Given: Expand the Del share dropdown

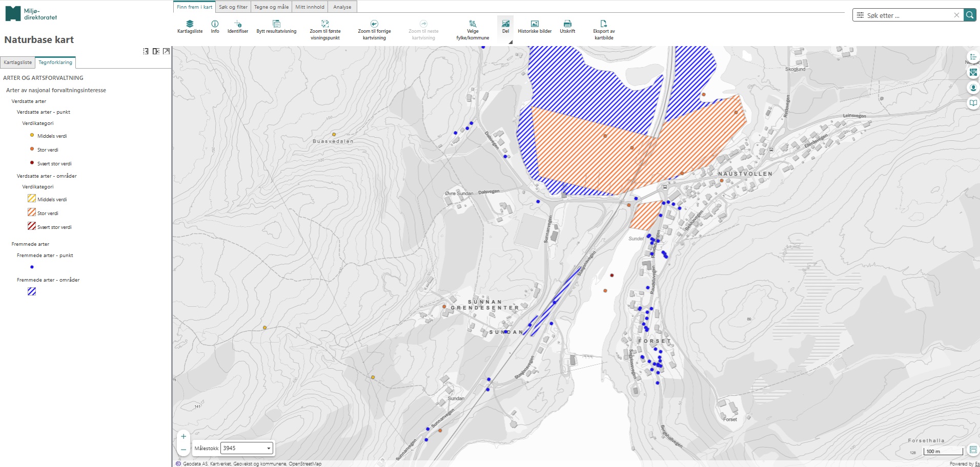Looking at the screenshot, I should [511, 42].
